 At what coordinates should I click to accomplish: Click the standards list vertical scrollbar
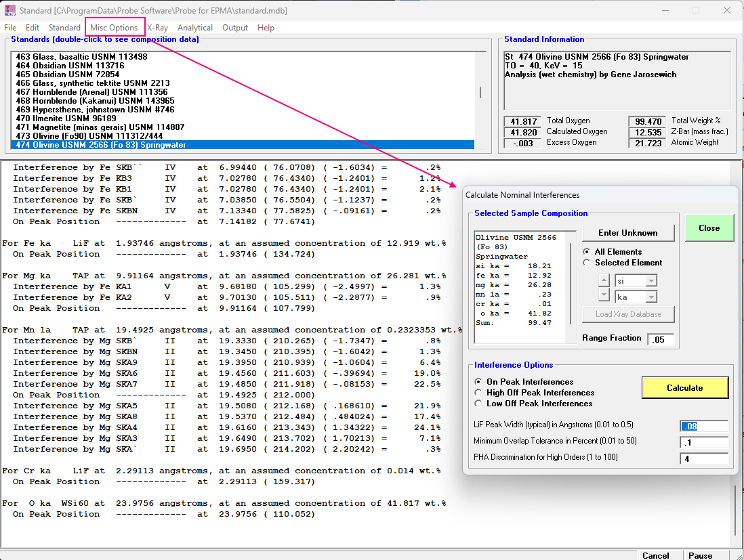pyautogui.click(x=481, y=93)
